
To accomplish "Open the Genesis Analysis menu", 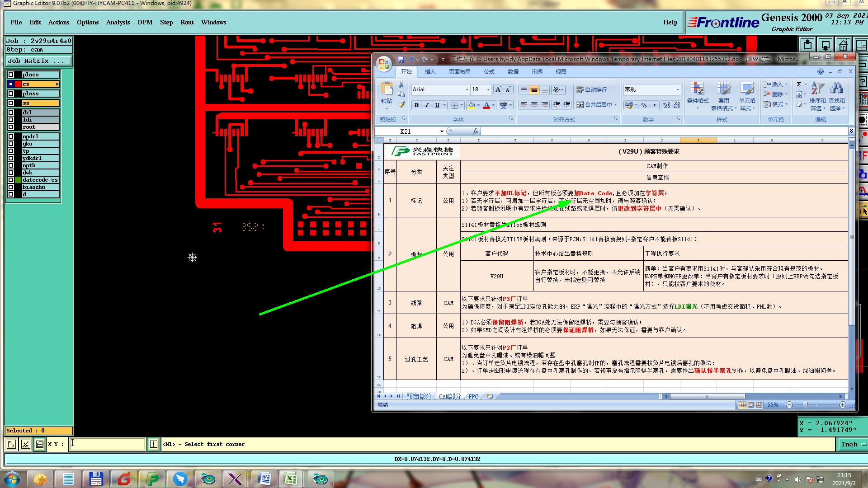I will click(x=118, y=22).
